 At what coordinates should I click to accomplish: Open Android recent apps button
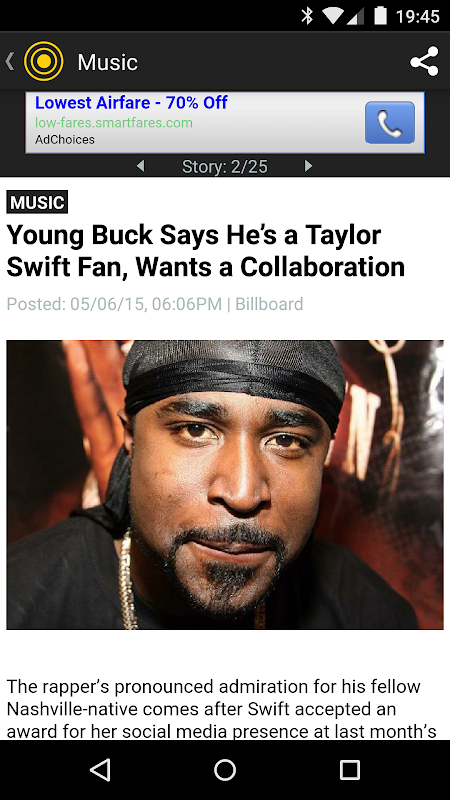tap(349, 769)
